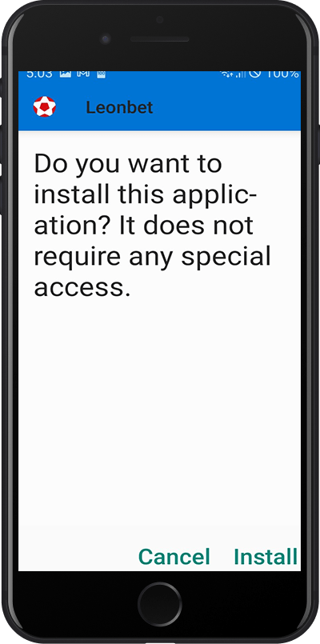
Task: Tap the cellular signal bars icon
Action: pyautogui.click(x=241, y=74)
